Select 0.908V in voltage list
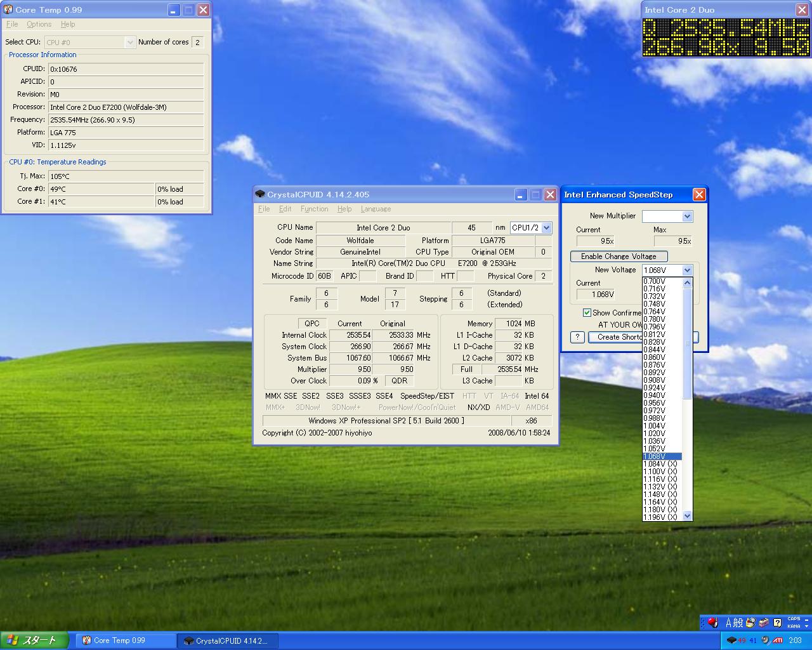 click(662, 380)
